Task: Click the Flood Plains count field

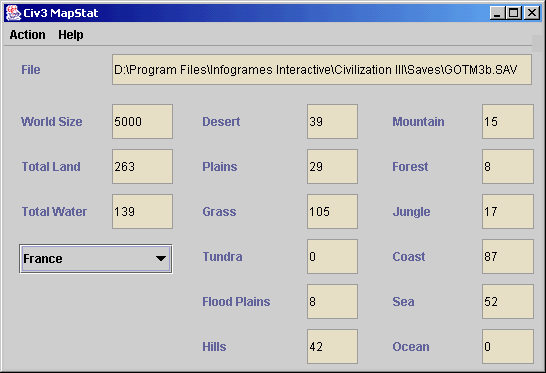Action: coord(332,301)
